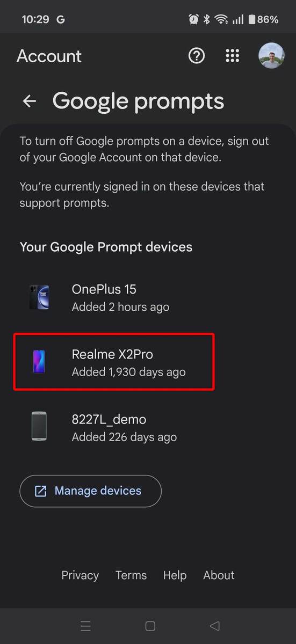Tap the Android recents menu button

pyautogui.click(x=85, y=626)
